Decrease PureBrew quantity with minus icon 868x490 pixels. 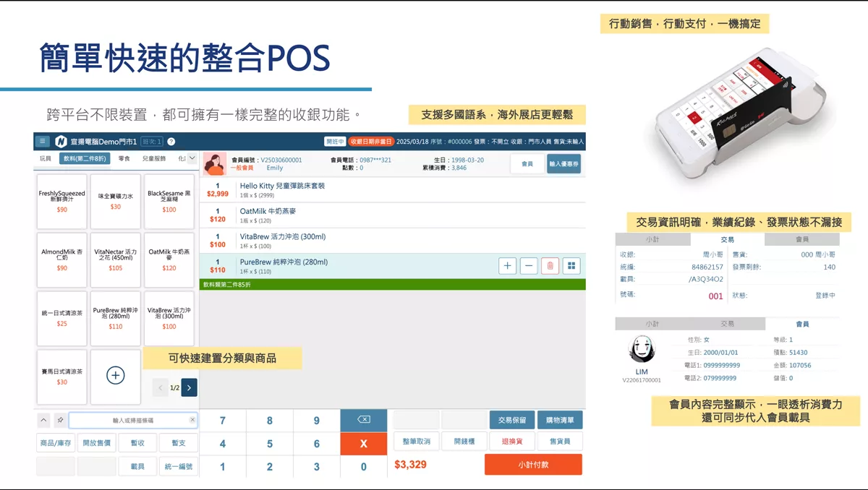tap(529, 266)
